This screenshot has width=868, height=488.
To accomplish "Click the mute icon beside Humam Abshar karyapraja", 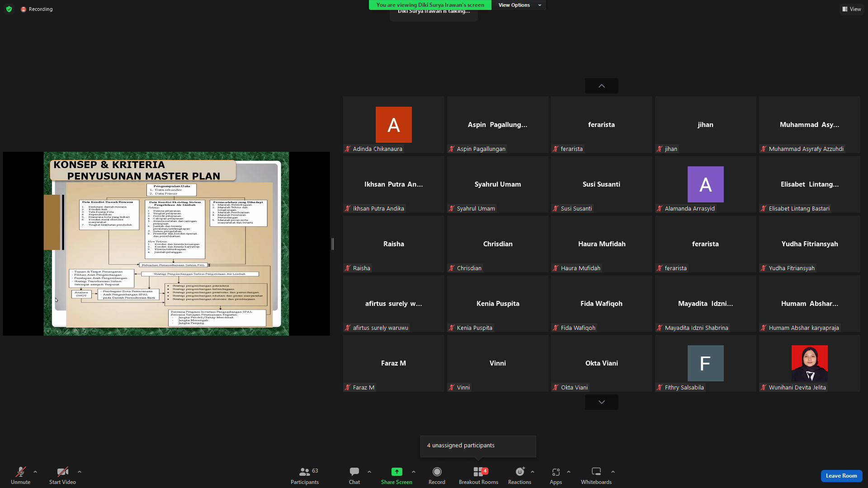I will [764, 328].
